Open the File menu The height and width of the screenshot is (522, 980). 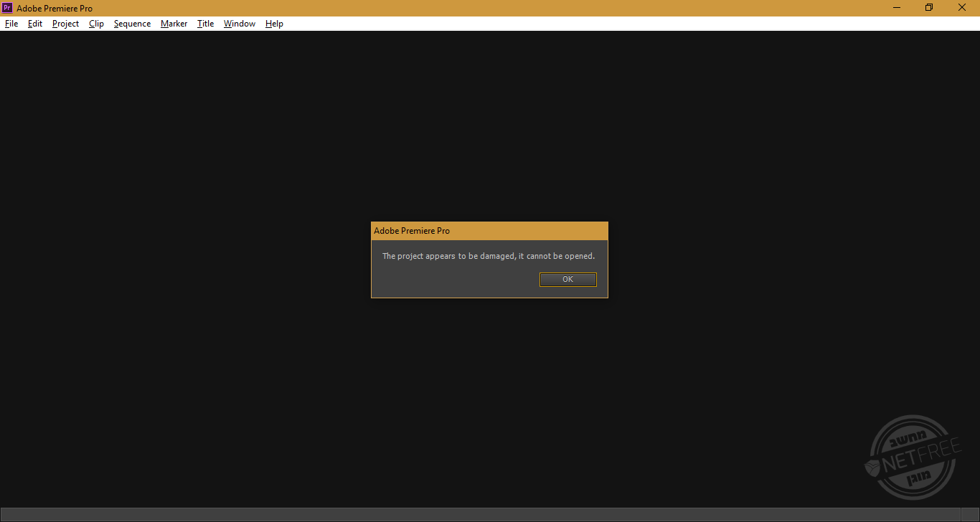coord(11,24)
